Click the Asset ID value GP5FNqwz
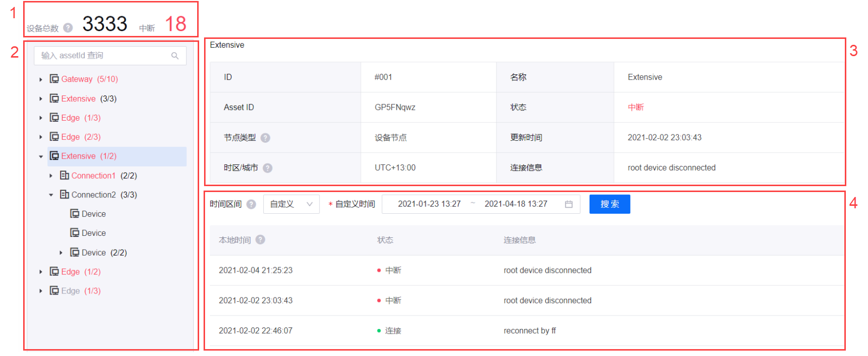Image resolution: width=868 pixels, height=356 pixels. [395, 107]
